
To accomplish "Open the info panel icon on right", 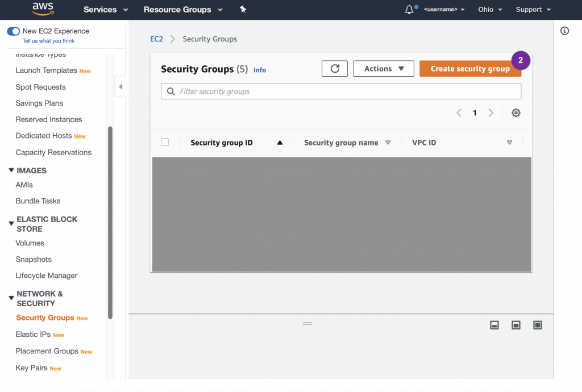I will pos(564,31).
